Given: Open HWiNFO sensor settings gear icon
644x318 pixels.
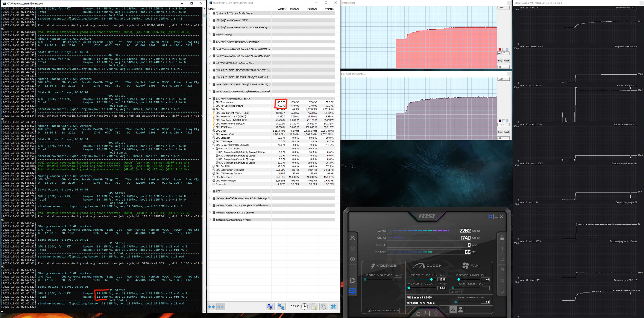Looking at the screenshot, I should click(x=324, y=306).
